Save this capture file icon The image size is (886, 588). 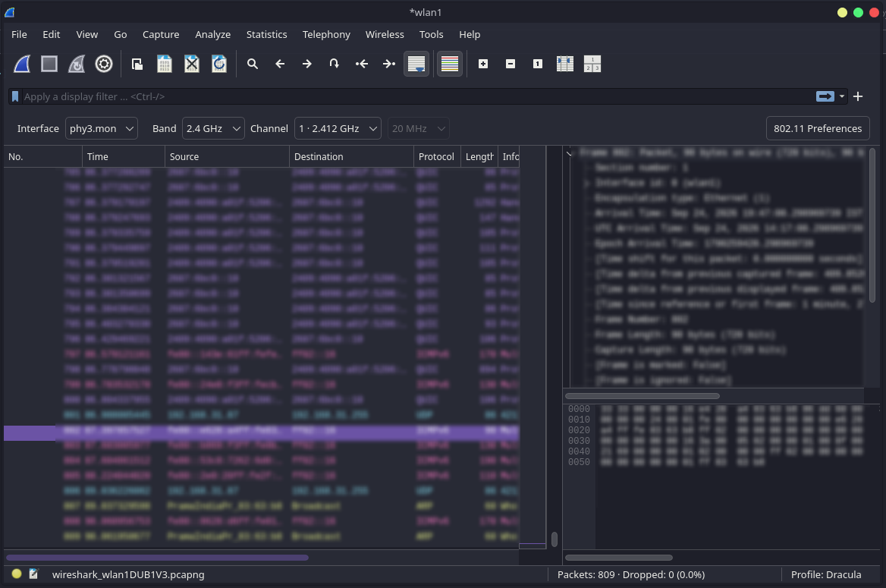tap(165, 64)
